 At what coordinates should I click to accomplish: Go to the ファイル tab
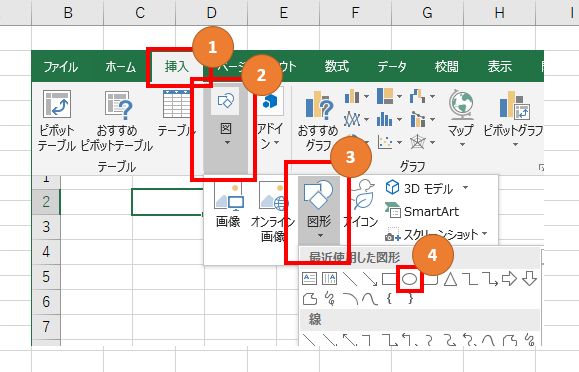click(x=61, y=67)
